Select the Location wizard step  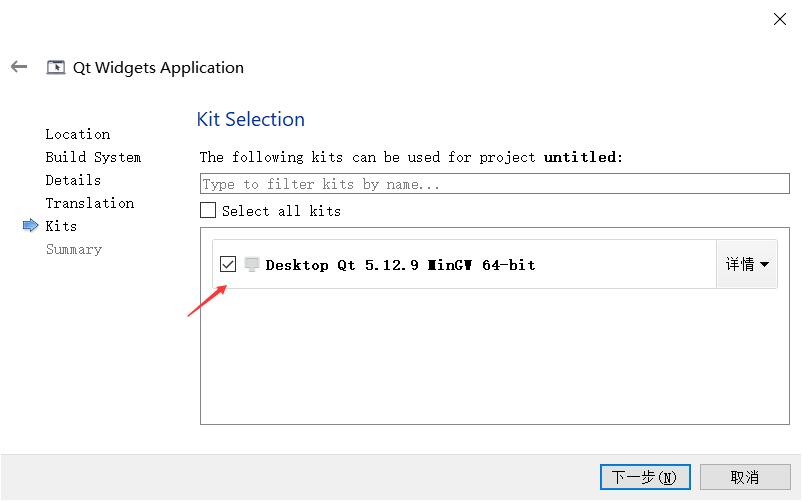[x=78, y=134]
